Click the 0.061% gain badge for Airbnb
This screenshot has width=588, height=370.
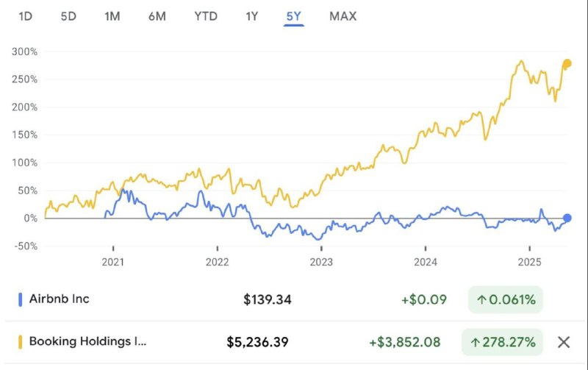pyautogui.click(x=506, y=299)
